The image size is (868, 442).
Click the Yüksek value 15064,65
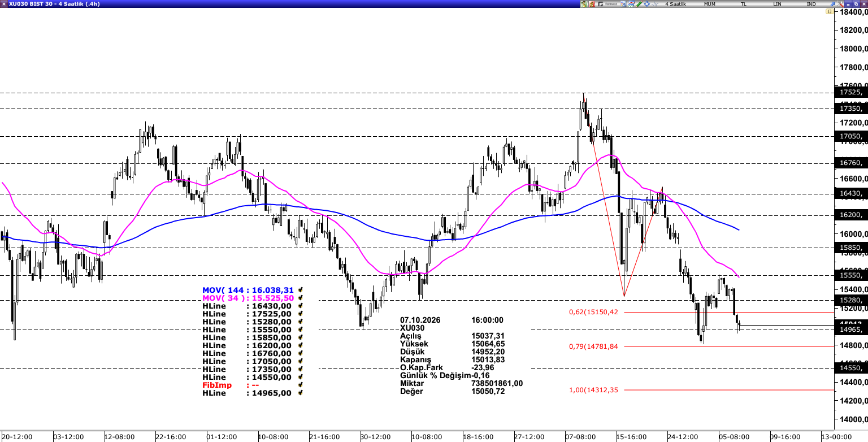click(489, 344)
